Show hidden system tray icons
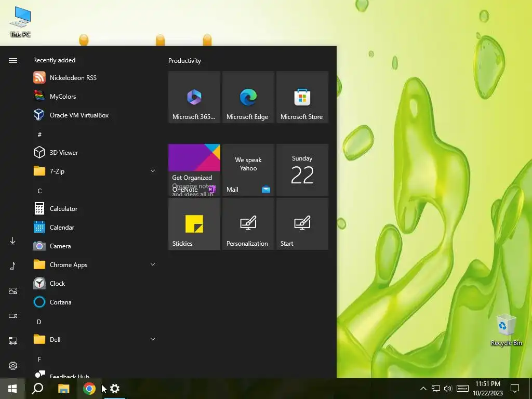The image size is (532, 399). pos(423,389)
